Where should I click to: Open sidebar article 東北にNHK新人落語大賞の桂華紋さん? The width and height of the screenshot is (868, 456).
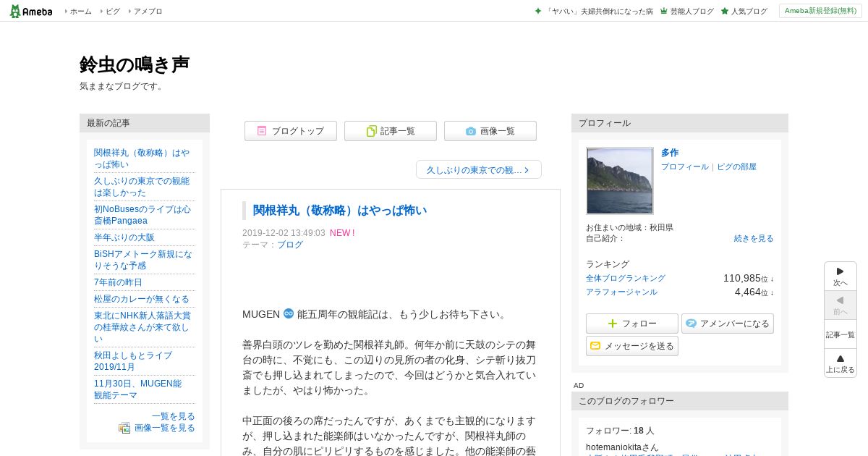coord(142,327)
